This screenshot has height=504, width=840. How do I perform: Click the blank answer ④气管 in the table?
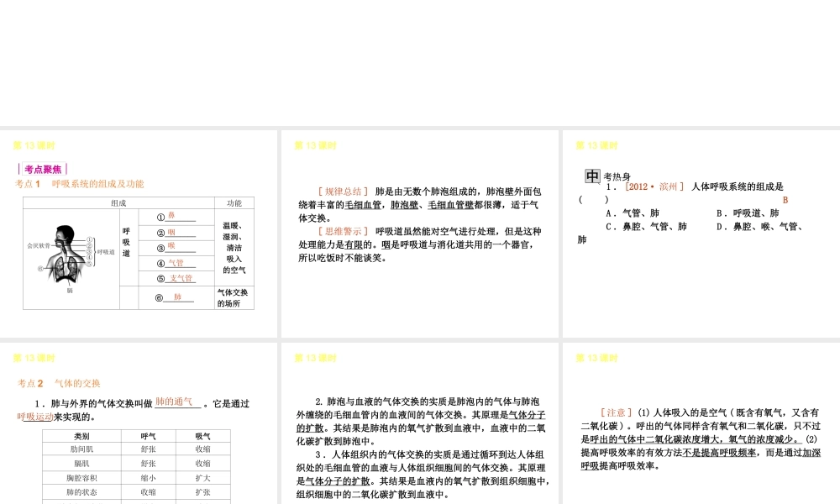pos(176,263)
